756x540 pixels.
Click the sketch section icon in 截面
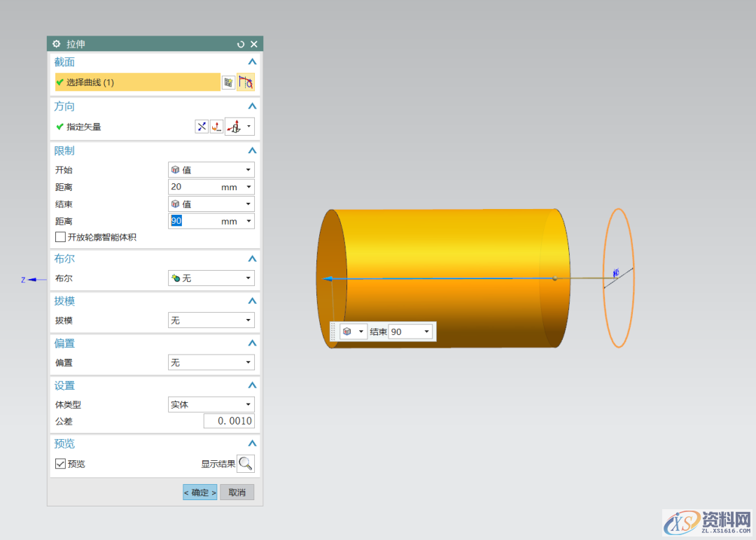click(228, 83)
